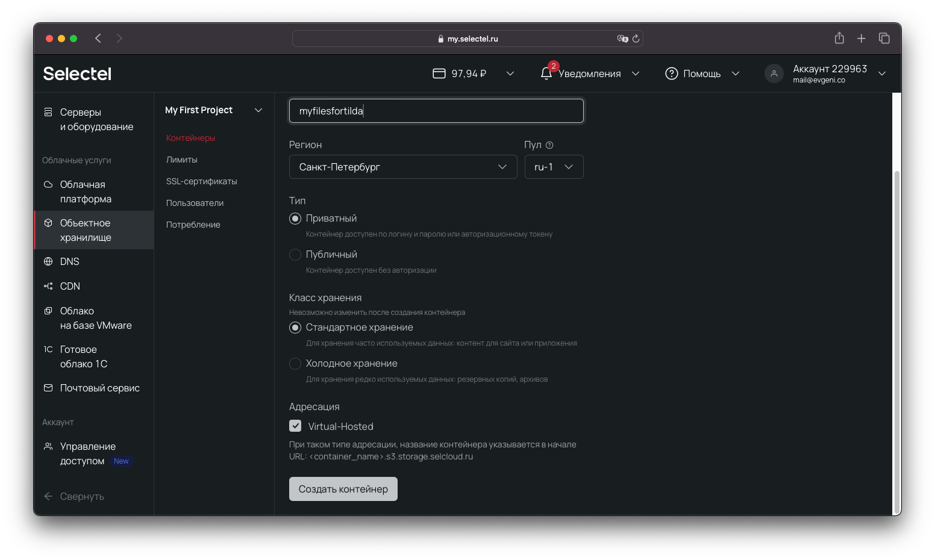Open the Готовое облако 1С link
This screenshot has width=935, height=560.
(84, 356)
